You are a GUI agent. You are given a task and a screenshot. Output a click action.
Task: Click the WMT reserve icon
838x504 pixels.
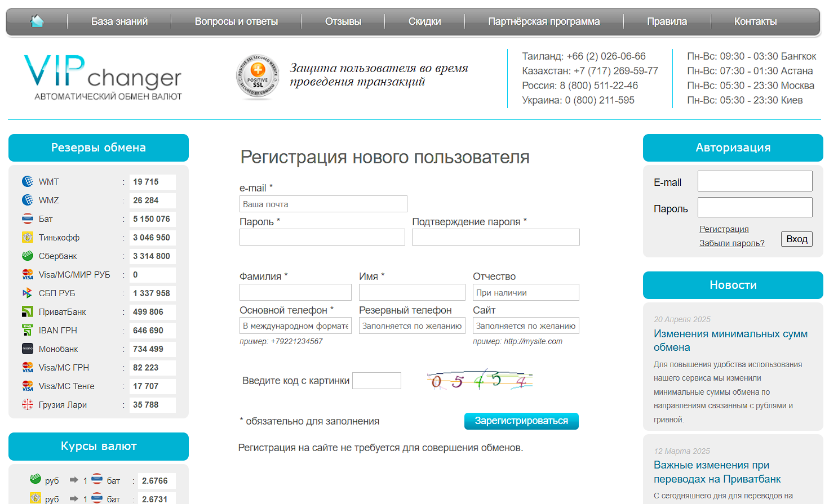click(28, 181)
